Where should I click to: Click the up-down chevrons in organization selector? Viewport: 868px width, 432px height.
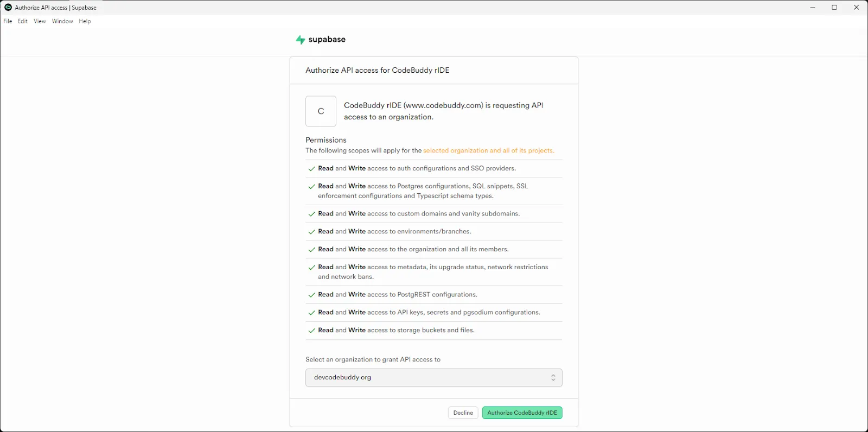click(x=553, y=378)
